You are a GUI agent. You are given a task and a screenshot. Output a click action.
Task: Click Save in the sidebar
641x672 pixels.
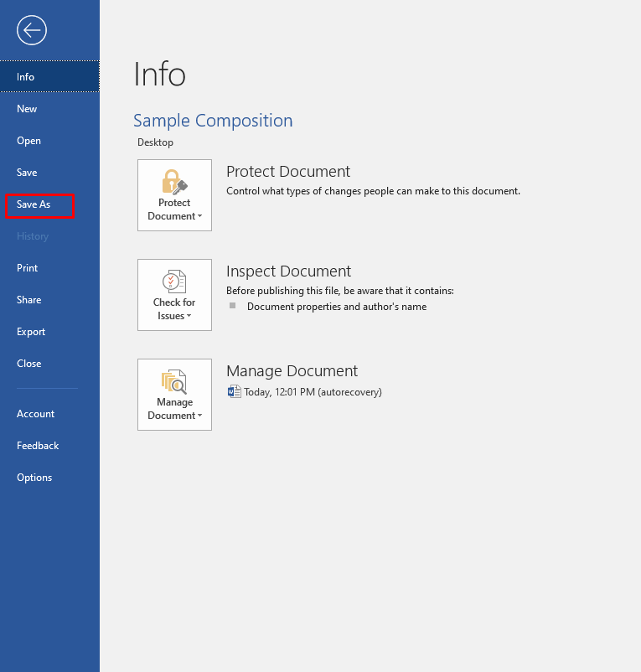pos(49,173)
